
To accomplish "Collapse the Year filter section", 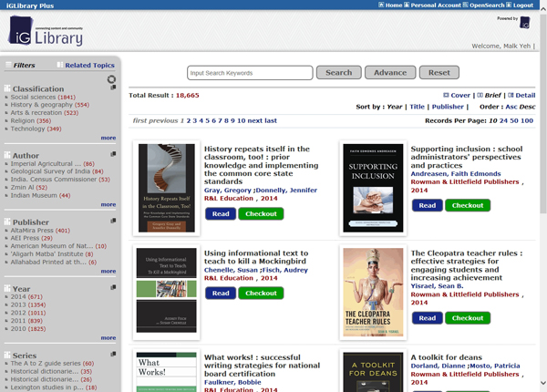I will (113, 287).
